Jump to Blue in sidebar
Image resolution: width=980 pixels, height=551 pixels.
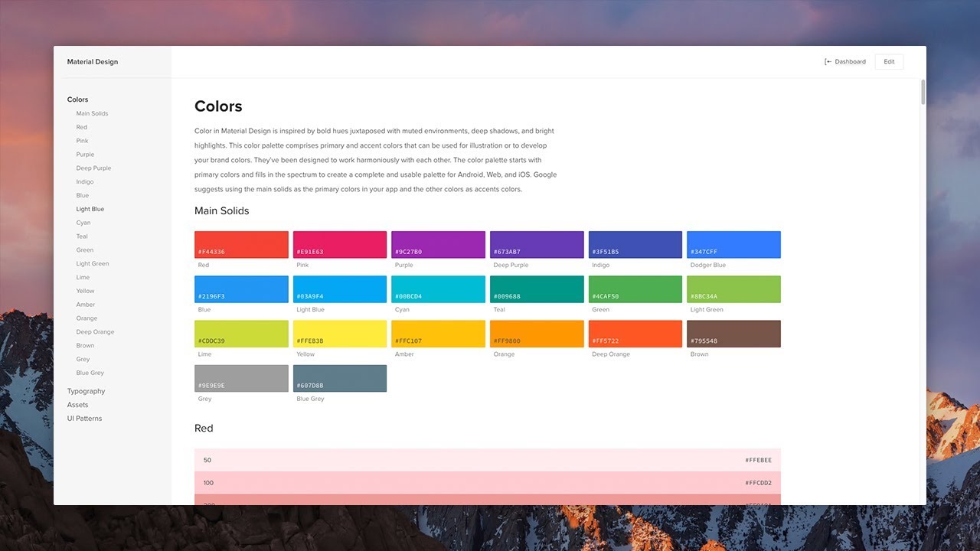(83, 196)
